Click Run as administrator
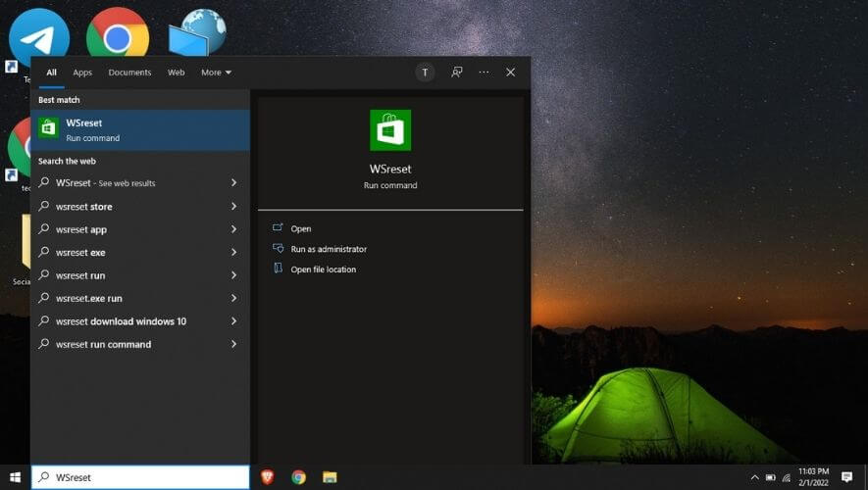Image resolution: width=868 pixels, height=490 pixels. (329, 249)
